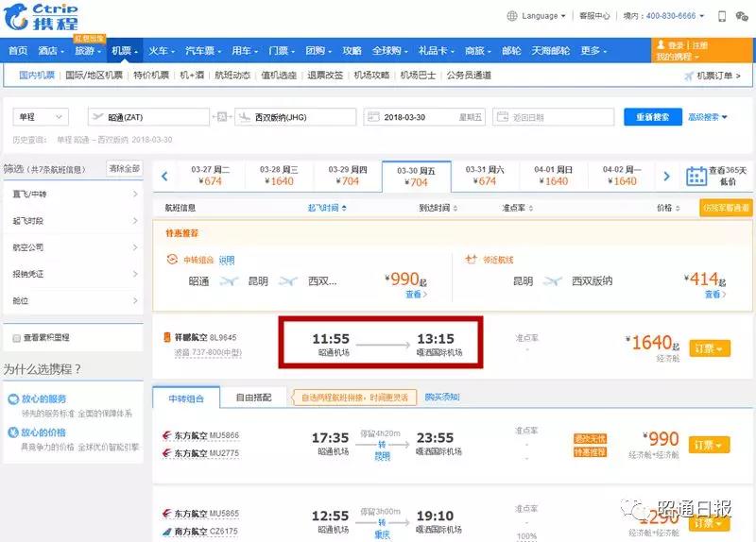Open the 国际/地区机票 link

[94, 76]
